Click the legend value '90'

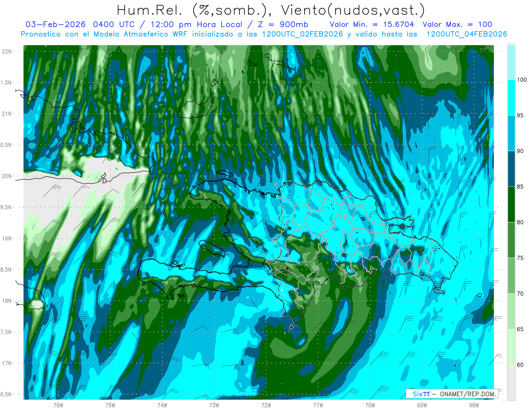click(521, 151)
